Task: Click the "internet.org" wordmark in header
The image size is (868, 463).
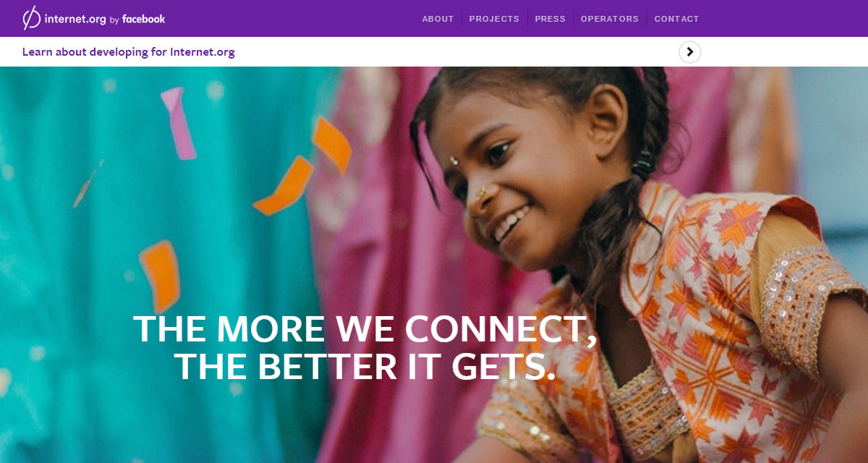Action: pyautogui.click(x=75, y=20)
